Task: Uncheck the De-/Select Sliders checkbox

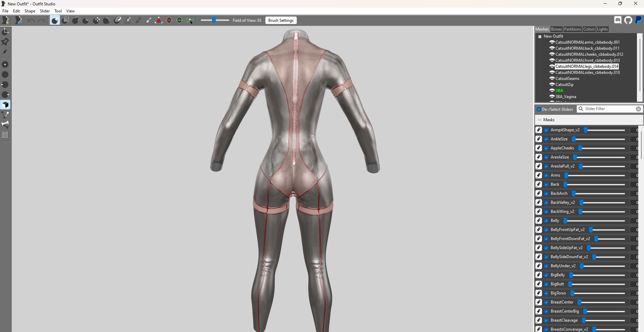Action: click(539, 109)
